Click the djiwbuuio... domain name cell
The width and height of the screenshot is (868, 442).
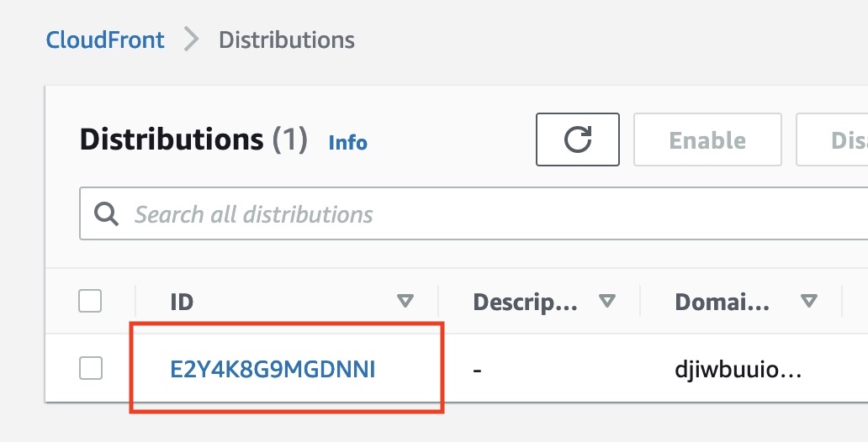click(738, 369)
